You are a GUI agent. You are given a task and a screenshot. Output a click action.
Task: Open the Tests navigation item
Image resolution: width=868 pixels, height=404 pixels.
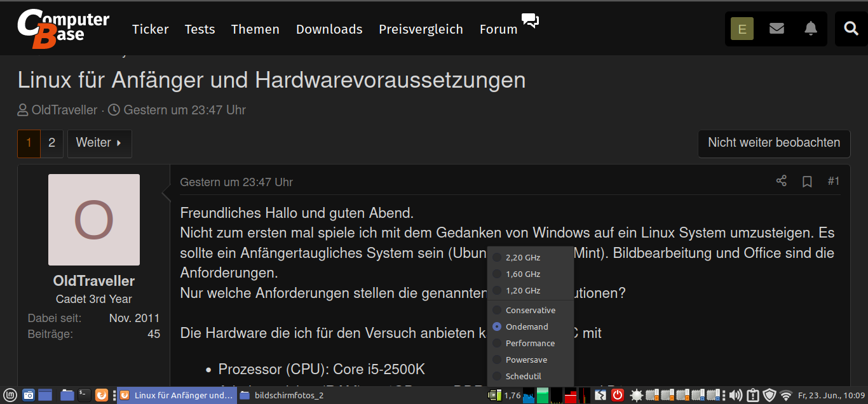click(200, 29)
